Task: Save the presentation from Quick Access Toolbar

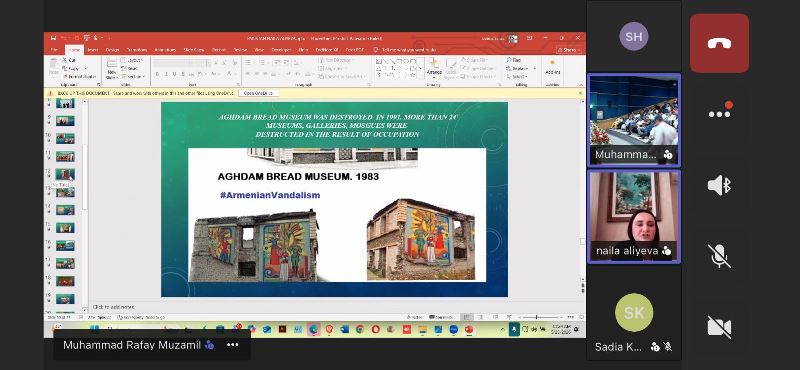Action: tap(53, 38)
